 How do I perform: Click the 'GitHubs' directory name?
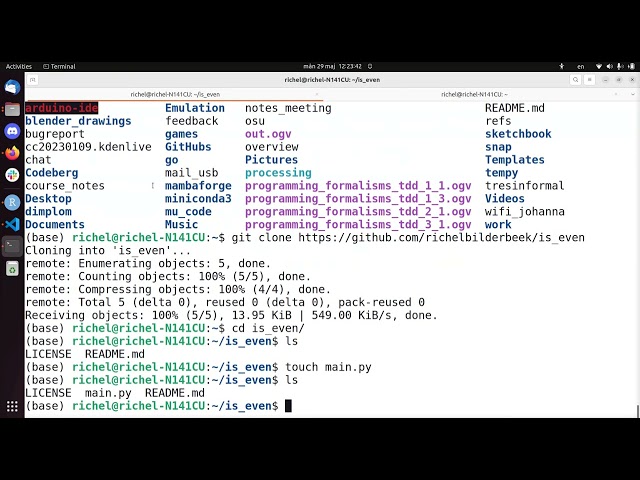[x=188, y=147]
